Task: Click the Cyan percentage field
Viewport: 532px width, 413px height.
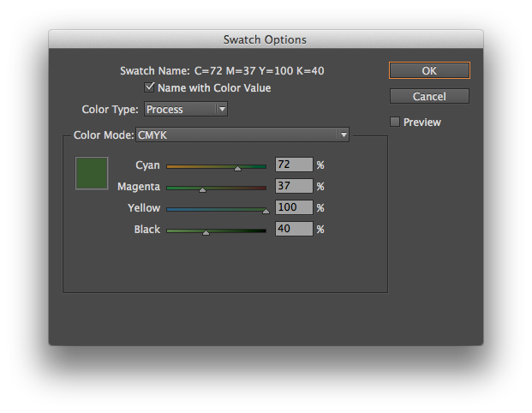Action: [x=294, y=165]
